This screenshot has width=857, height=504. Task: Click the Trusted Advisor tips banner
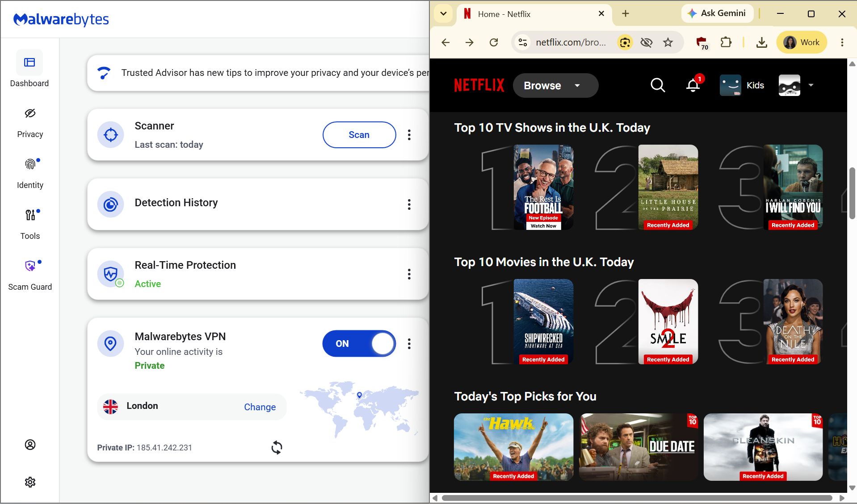pyautogui.click(x=258, y=73)
